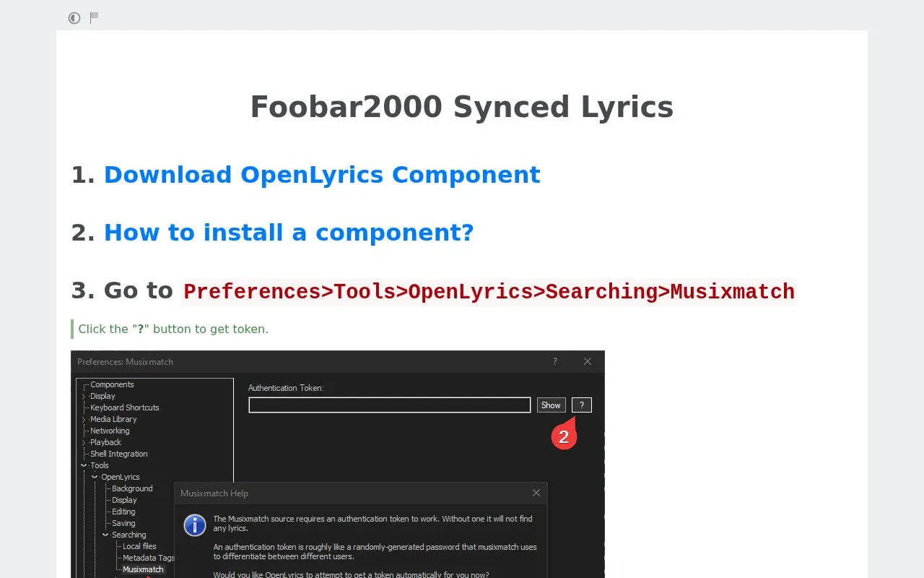Expand the Display node in preferences tree
This screenshot has width=924, height=578.
point(84,396)
